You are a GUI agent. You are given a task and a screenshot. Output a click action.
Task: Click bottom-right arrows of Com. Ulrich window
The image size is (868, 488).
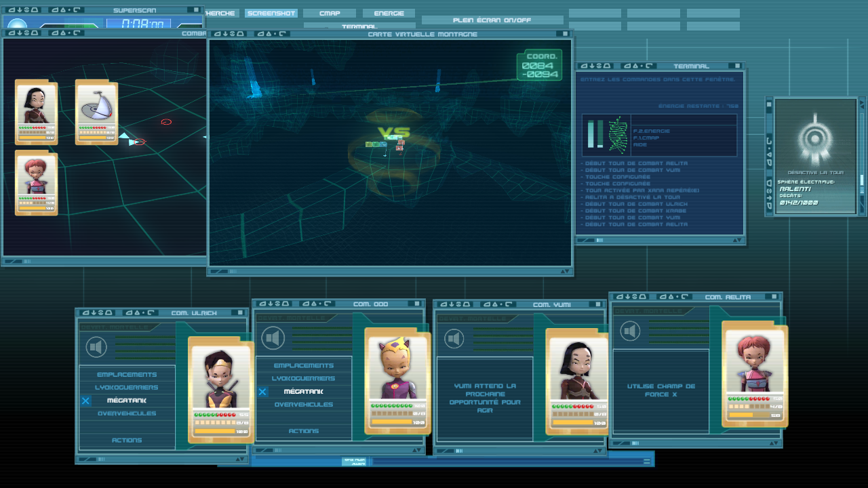(240, 460)
